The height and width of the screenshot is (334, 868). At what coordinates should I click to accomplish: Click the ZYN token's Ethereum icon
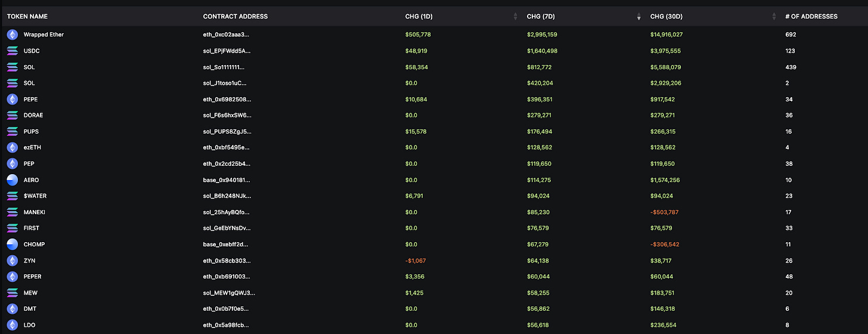pyautogui.click(x=13, y=261)
